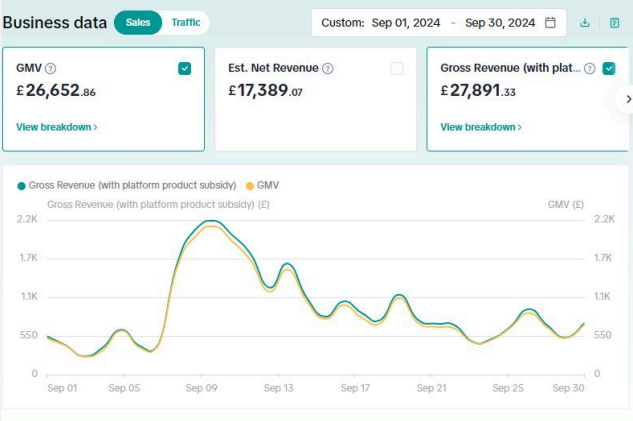Enable the Est. Net Revenue checkbox
The image size is (633, 421).
[x=397, y=69]
